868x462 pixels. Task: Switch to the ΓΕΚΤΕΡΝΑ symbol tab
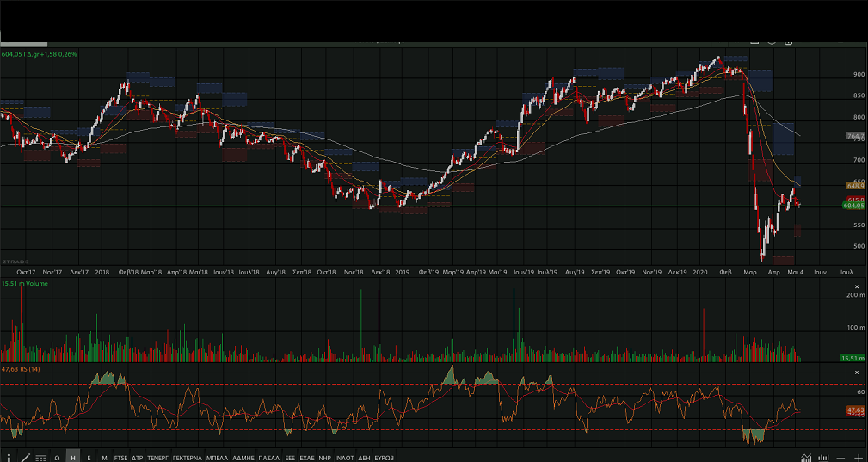pos(187,458)
